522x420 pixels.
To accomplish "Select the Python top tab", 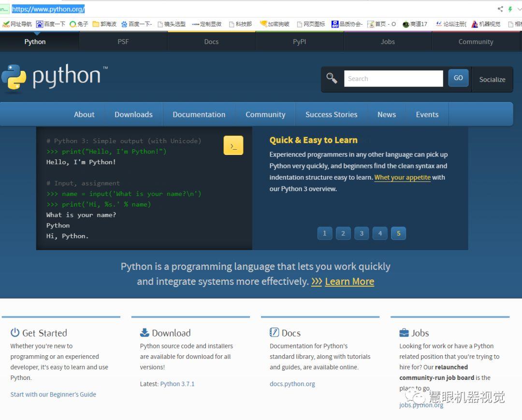I will [35, 42].
